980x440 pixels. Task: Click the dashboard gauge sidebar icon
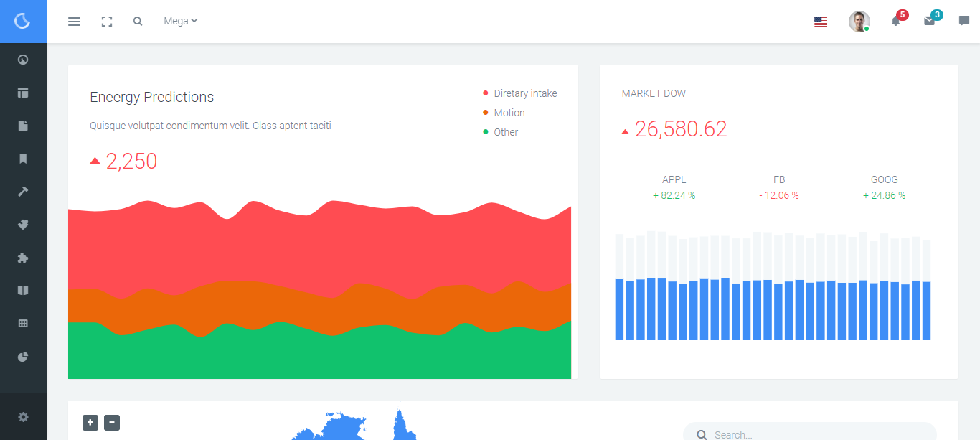(x=23, y=60)
